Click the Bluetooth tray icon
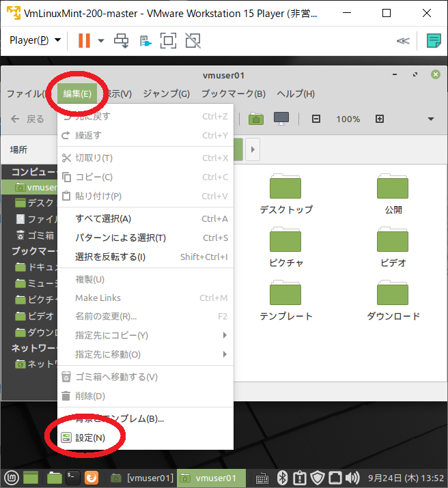The height and width of the screenshot is (488, 448). tap(282, 478)
